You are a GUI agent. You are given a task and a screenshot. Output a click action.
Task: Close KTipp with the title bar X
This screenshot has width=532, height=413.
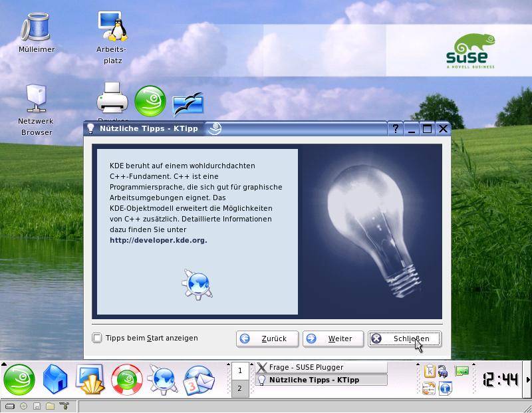coord(443,128)
